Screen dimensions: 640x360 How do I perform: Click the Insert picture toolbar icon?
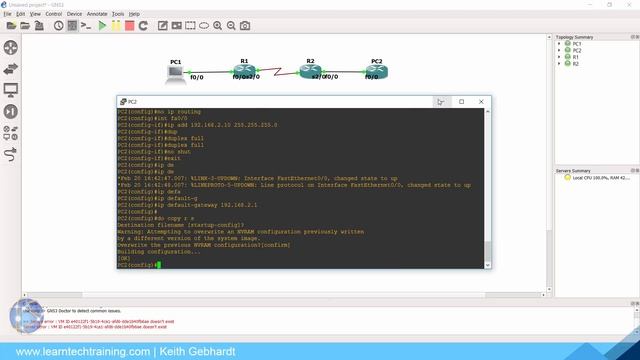click(x=176, y=26)
